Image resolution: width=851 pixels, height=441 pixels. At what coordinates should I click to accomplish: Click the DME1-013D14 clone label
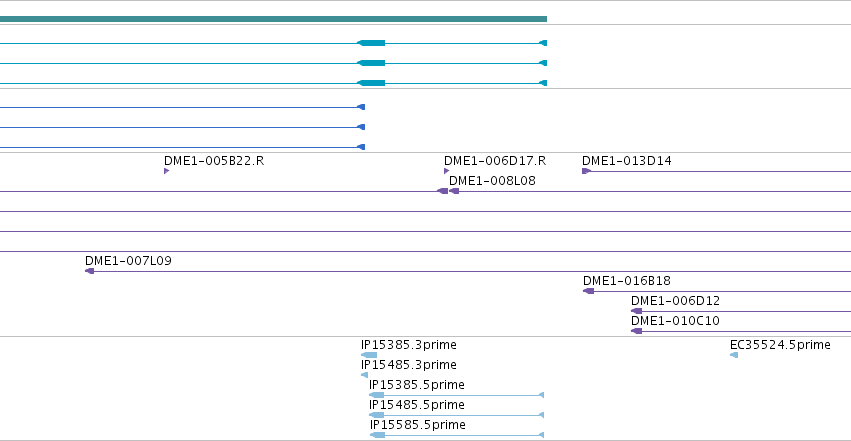pos(627,161)
